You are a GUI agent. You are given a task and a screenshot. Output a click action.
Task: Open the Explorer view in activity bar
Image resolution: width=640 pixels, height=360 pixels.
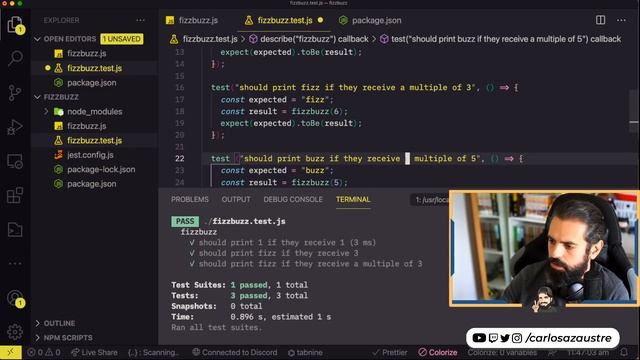[x=15, y=24]
